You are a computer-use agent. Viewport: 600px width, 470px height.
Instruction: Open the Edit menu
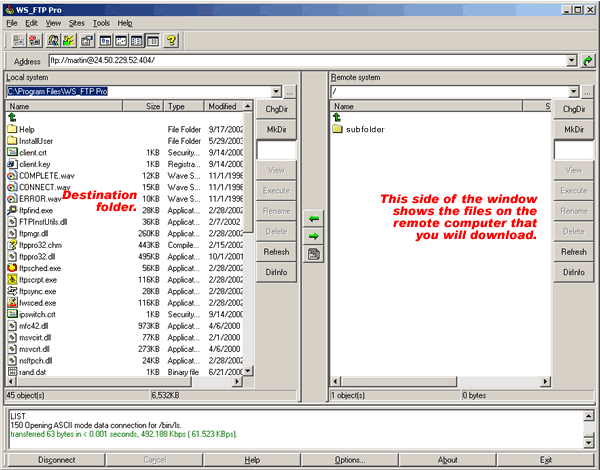31,23
